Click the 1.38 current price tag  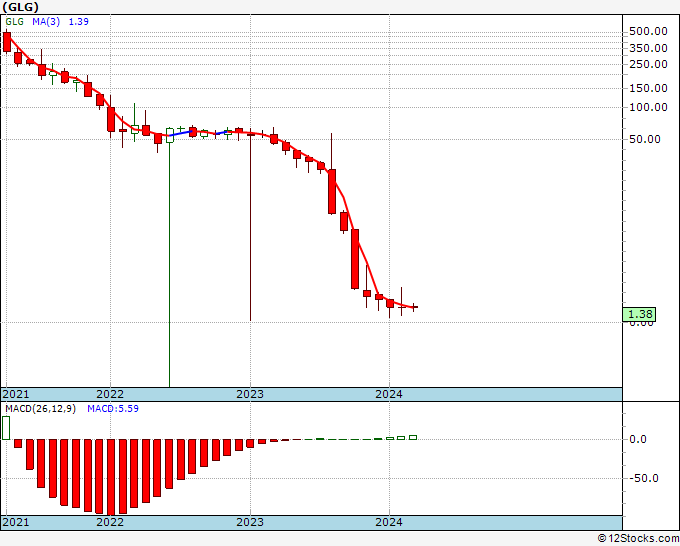(640, 314)
